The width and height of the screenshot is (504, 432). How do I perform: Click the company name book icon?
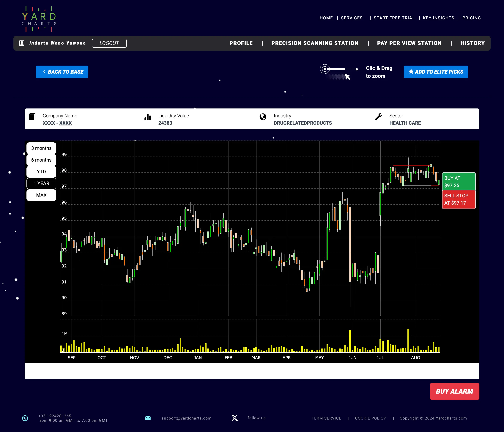[32, 117]
